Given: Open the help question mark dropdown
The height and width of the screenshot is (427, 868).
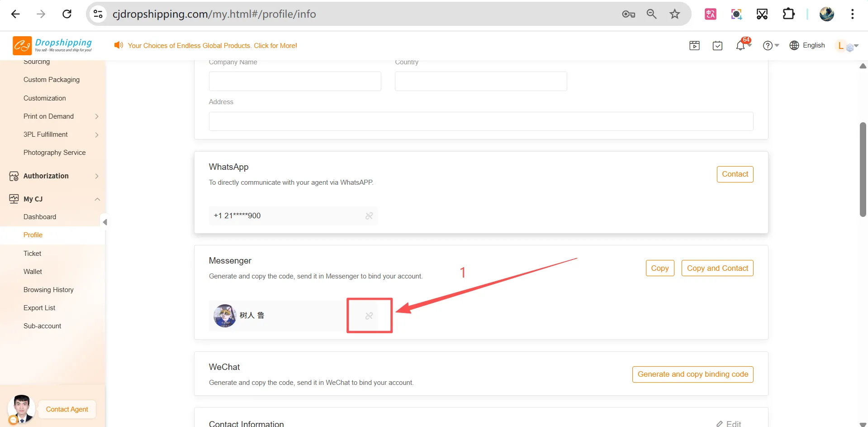Looking at the screenshot, I should click(x=770, y=46).
